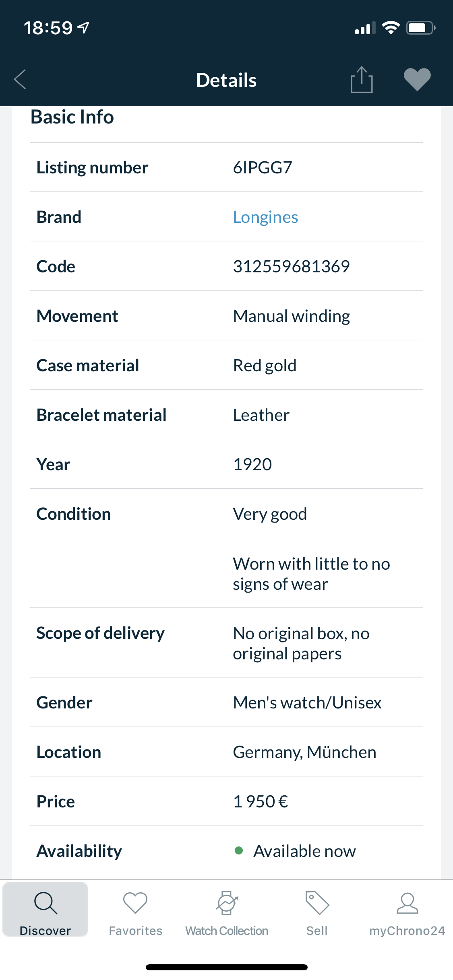This screenshot has width=453, height=980.
Task: Tap the Basic Info section heading
Action: pos(72,117)
